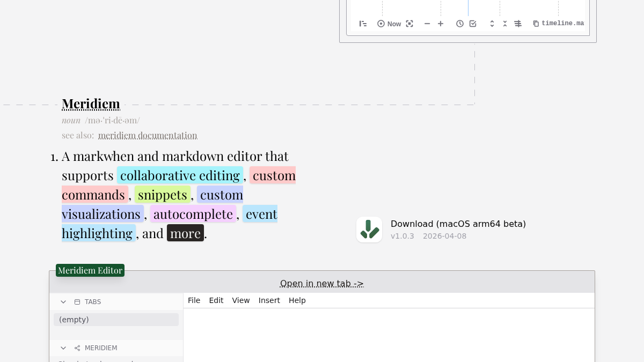Click the pronunciation text /mə·ˈri·dē·əm/

(112, 120)
